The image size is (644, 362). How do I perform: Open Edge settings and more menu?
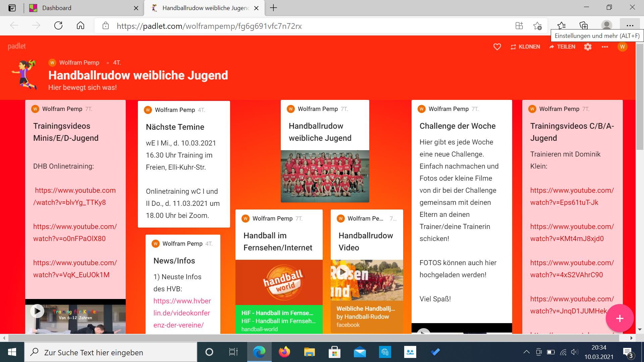coord(630,26)
